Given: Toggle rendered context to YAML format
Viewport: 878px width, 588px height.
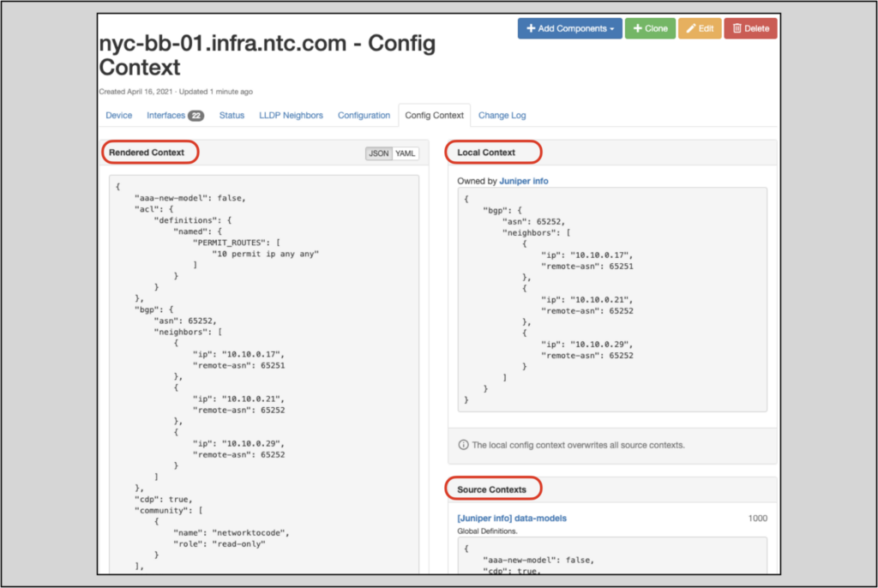Looking at the screenshot, I should (406, 153).
